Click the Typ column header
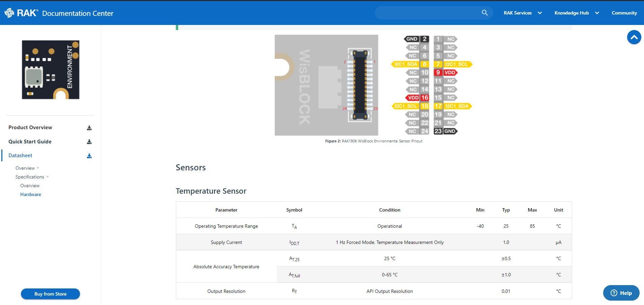 [x=506, y=210]
